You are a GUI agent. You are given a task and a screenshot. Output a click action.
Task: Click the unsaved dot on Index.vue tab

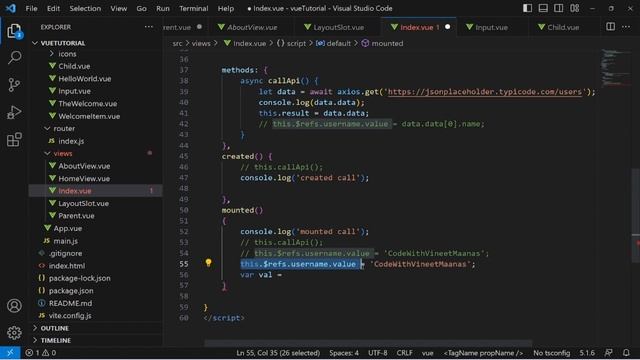click(x=447, y=27)
